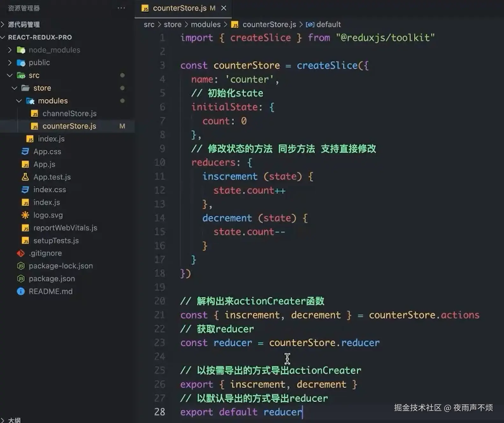Screen dimensions: 504x423
Task: Collapse the src folder chevron
Action: tap(10, 75)
